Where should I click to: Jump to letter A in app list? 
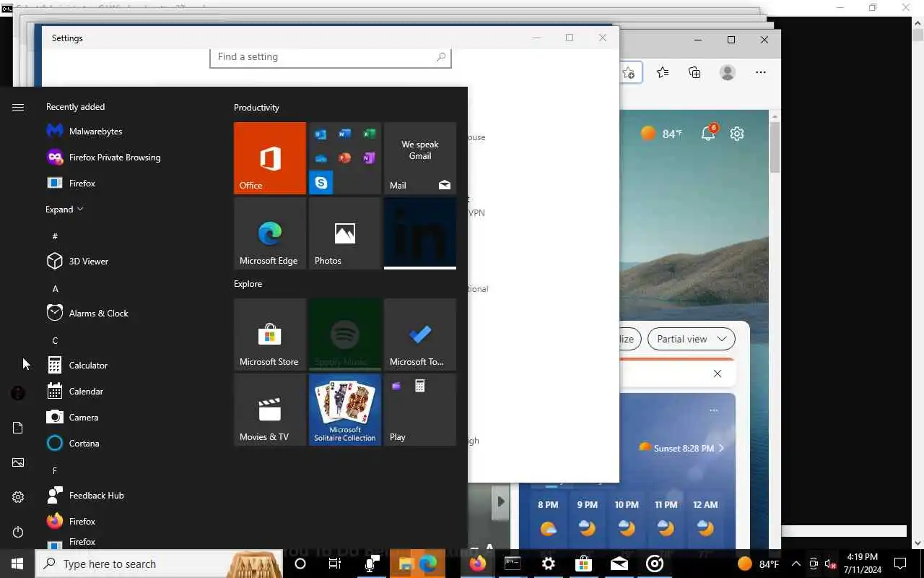55,288
